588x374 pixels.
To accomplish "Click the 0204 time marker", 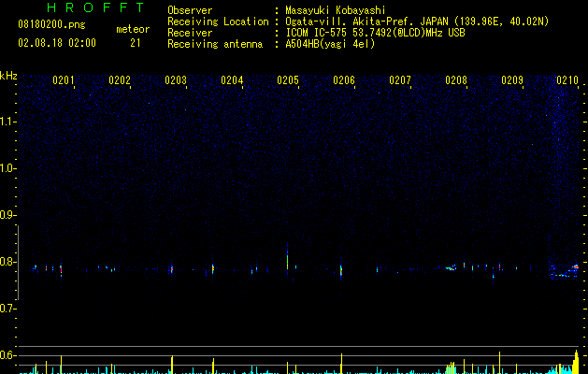I will [x=232, y=80].
